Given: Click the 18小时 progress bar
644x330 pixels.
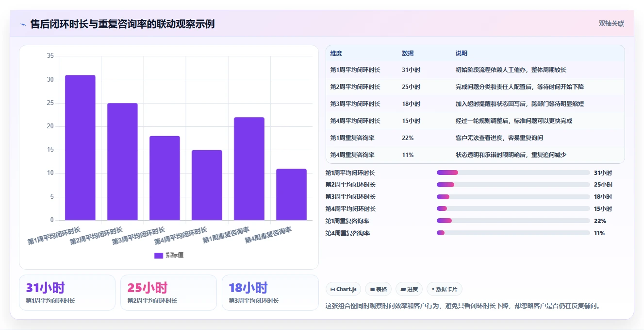Looking at the screenshot, I should pyautogui.click(x=513, y=197).
